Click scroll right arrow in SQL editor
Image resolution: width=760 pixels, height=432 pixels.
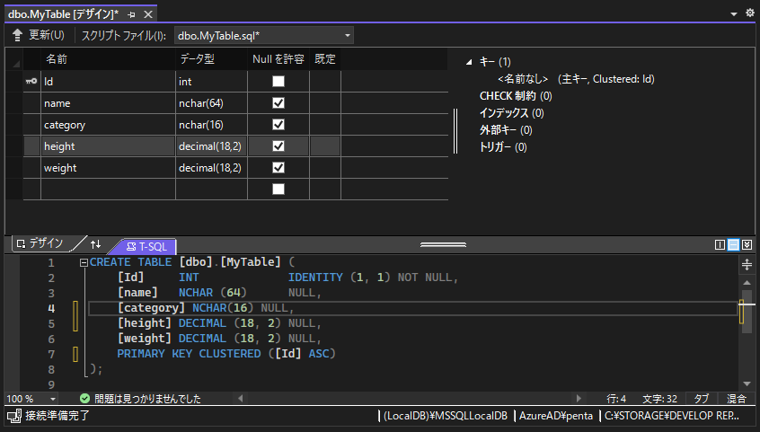pyautogui.click(x=578, y=399)
